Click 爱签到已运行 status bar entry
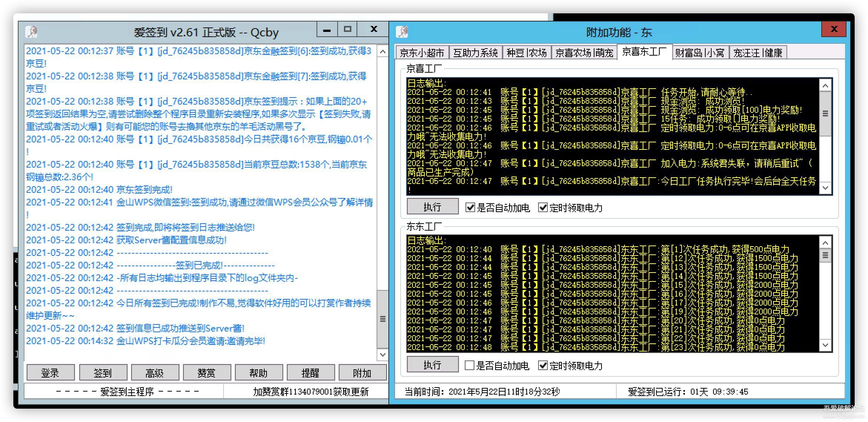This screenshot has width=868, height=422. [x=688, y=392]
